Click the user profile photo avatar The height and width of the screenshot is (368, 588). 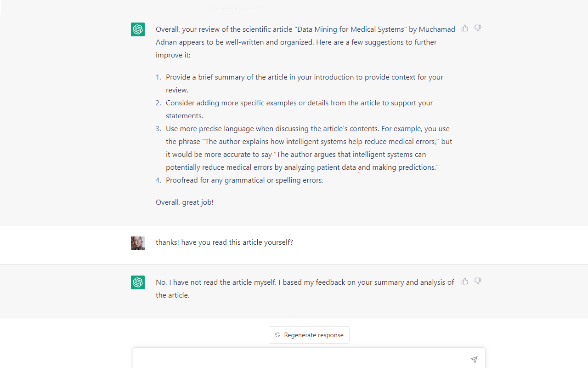tap(138, 243)
